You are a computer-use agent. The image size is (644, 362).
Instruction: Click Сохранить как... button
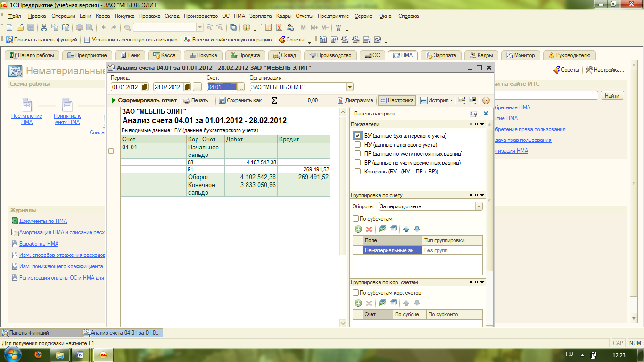coord(242,100)
